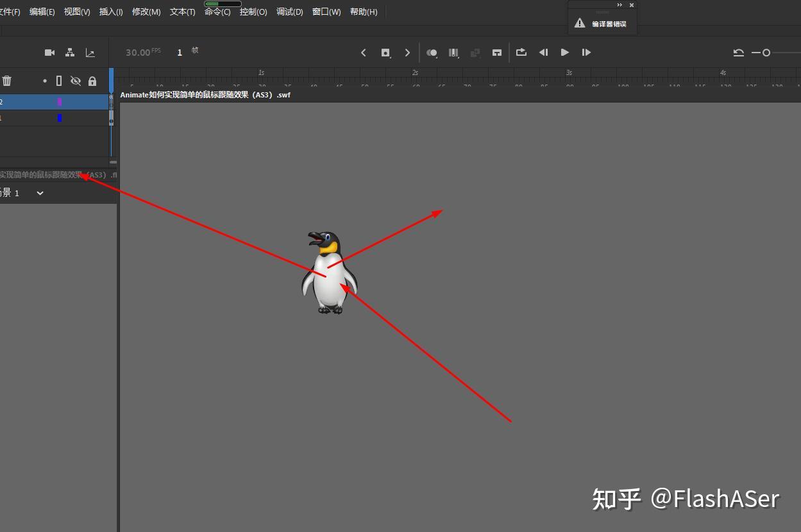Click the 2s marker on timeline ruler
Screen dimensions: 801x532
click(x=415, y=72)
